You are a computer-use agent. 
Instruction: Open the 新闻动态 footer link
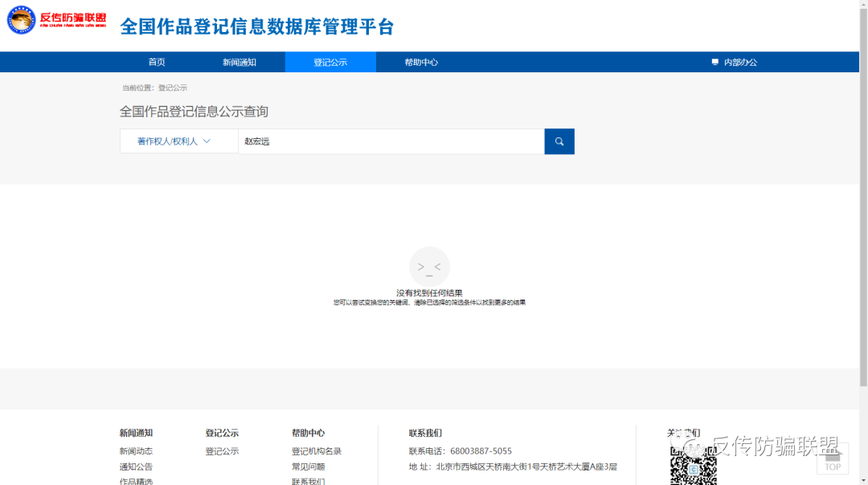tap(137, 450)
